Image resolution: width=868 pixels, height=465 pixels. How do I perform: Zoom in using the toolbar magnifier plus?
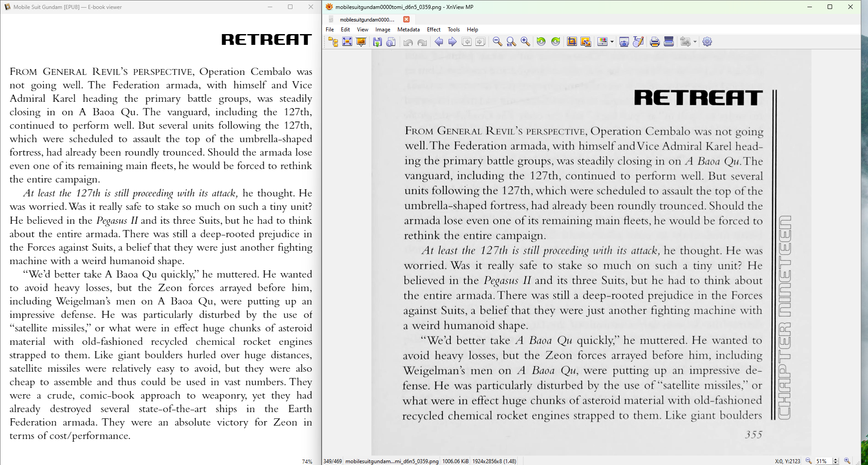[x=525, y=42]
